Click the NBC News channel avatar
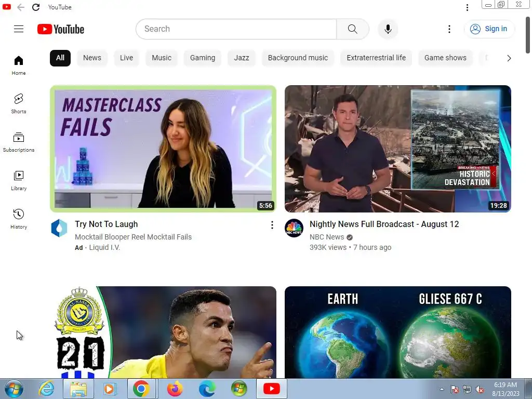 point(294,228)
